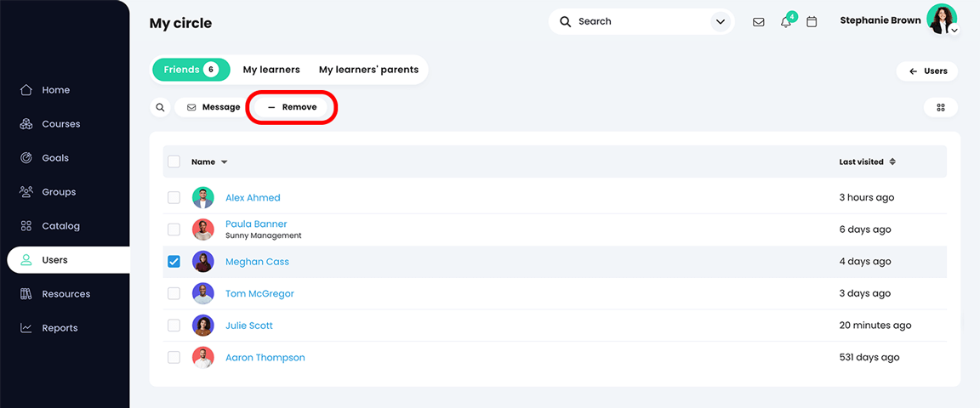Click the '3 days ago' cell
Image resolution: width=980 pixels, height=408 pixels.
coord(865,293)
